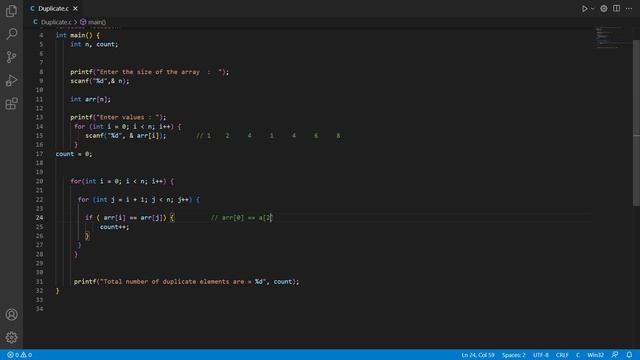Change end of line sequence CRLF
The width and height of the screenshot is (640, 360).
pos(562,355)
